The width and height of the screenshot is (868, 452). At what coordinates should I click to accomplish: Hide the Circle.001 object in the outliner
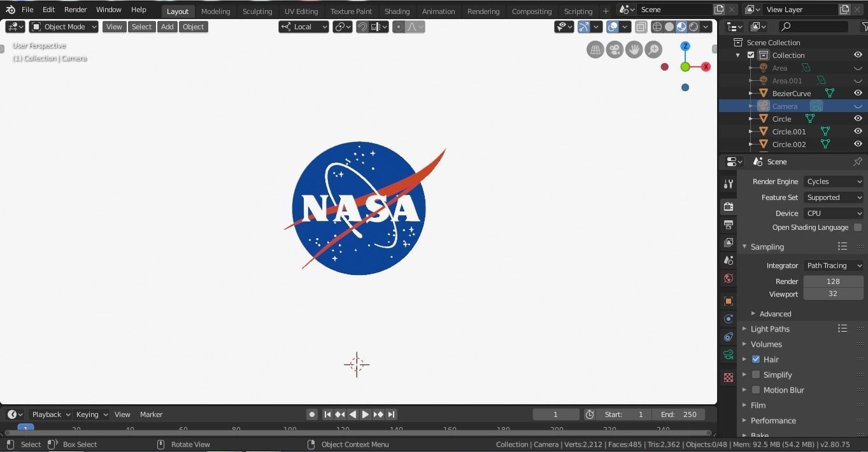[858, 131]
